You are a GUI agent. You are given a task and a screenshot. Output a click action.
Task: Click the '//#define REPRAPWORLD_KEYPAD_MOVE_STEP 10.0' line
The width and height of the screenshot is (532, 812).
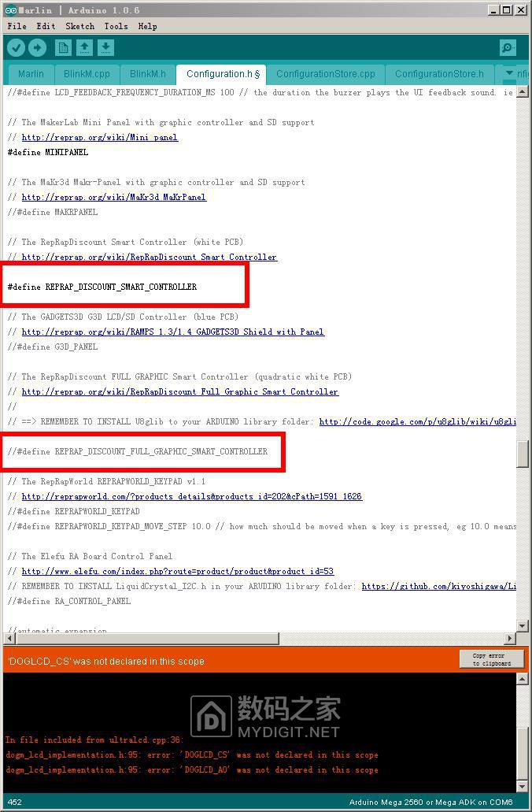261,527
